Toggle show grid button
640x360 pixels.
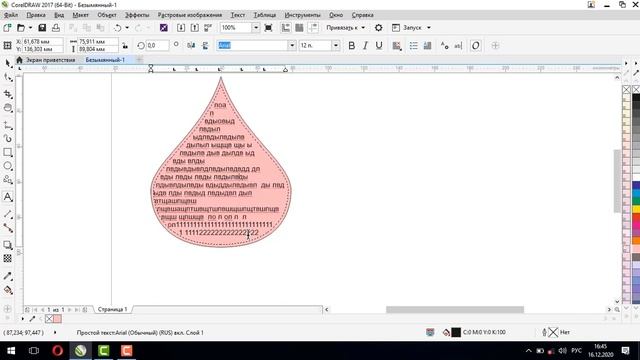[x=299, y=28]
